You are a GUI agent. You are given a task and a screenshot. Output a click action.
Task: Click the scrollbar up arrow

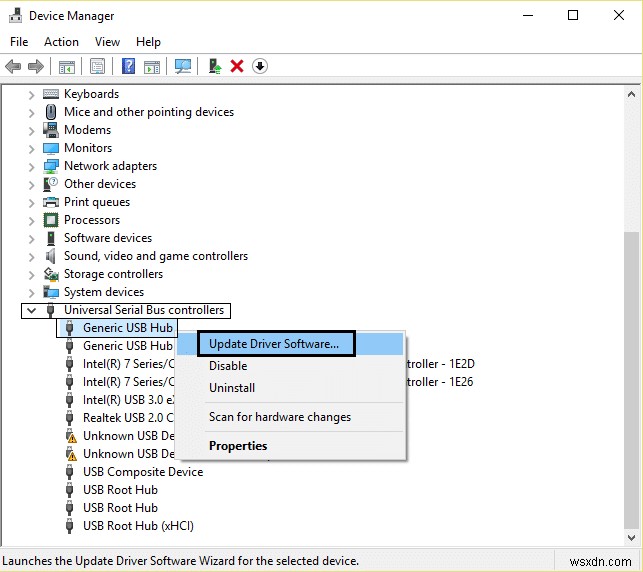click(631, 95)
